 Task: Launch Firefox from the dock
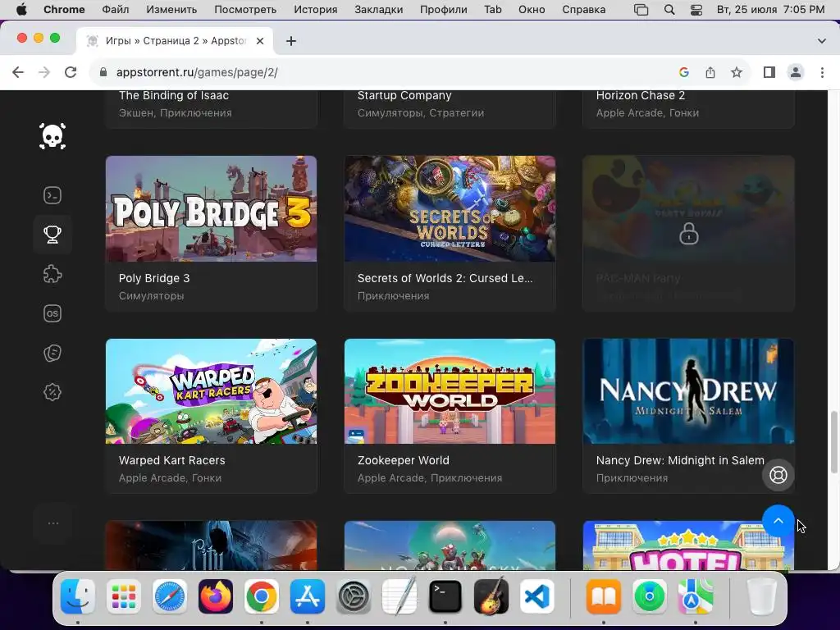pyautogui.click(x=216, y=596)
